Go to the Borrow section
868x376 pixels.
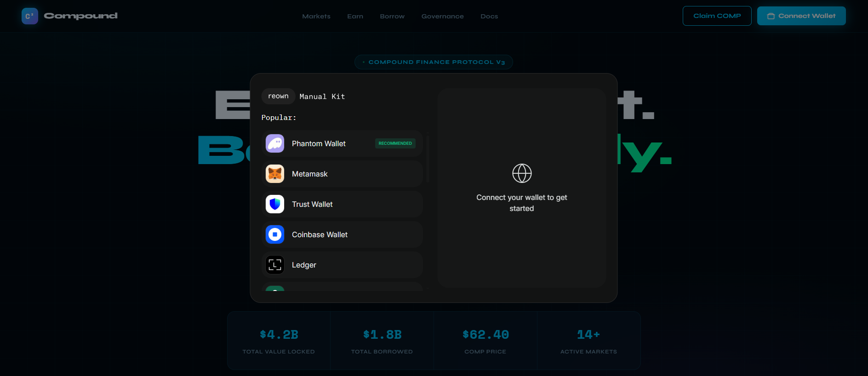pyautogui.click(x=392, y=16)
